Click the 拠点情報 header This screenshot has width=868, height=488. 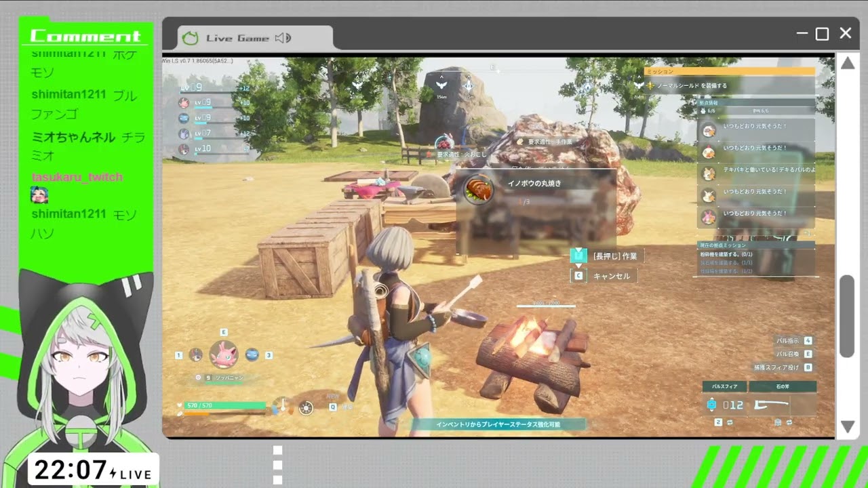coord(756,102)
